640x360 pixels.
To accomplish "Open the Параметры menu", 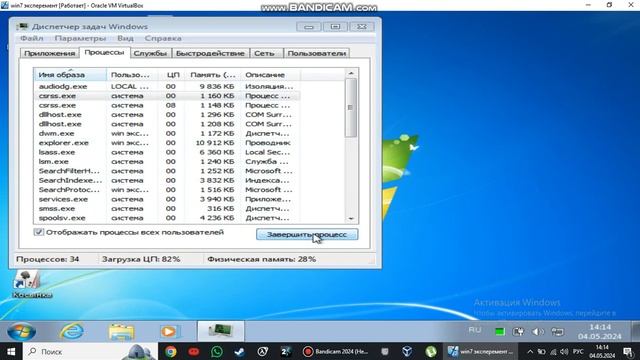I will (80, 38).
